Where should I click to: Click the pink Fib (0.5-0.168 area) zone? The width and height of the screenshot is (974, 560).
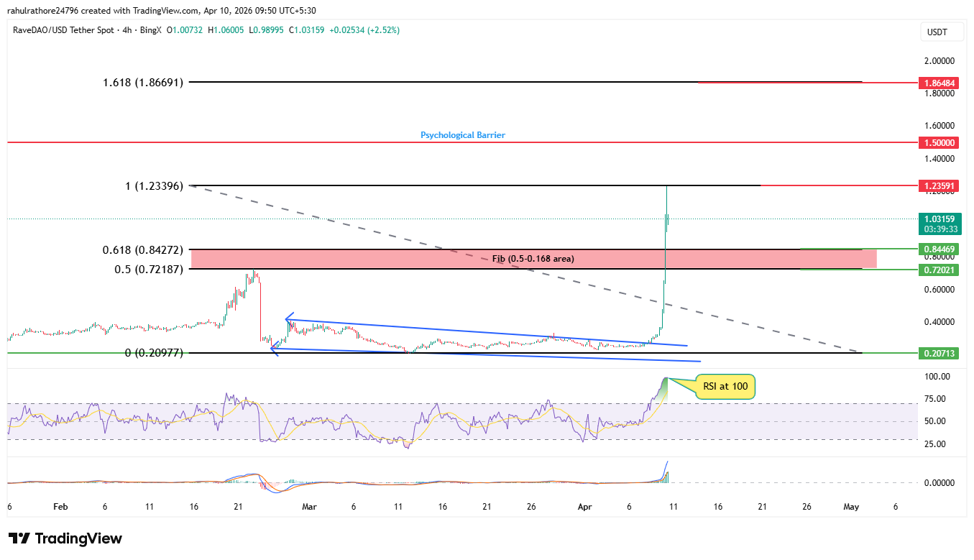point(533,257)
